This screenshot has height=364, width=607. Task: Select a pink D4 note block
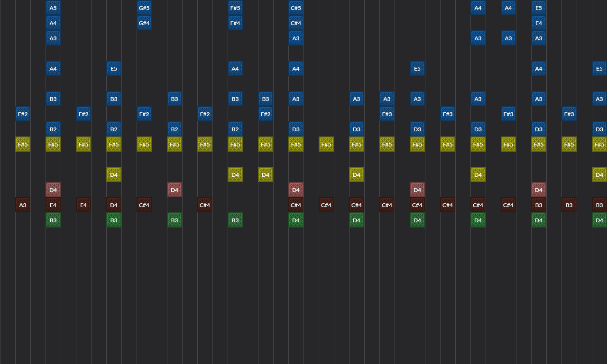(53, 190)
